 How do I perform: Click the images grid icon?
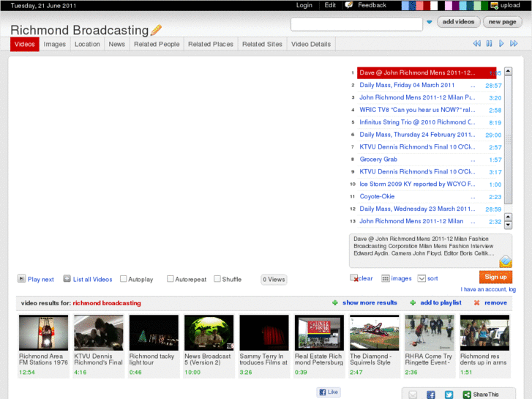(386, 278)
